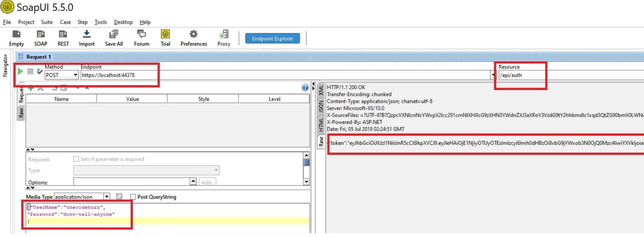The image size is (644, 237).
Task: Switch the response view to the HTML tab
Action: coord(321,125)
